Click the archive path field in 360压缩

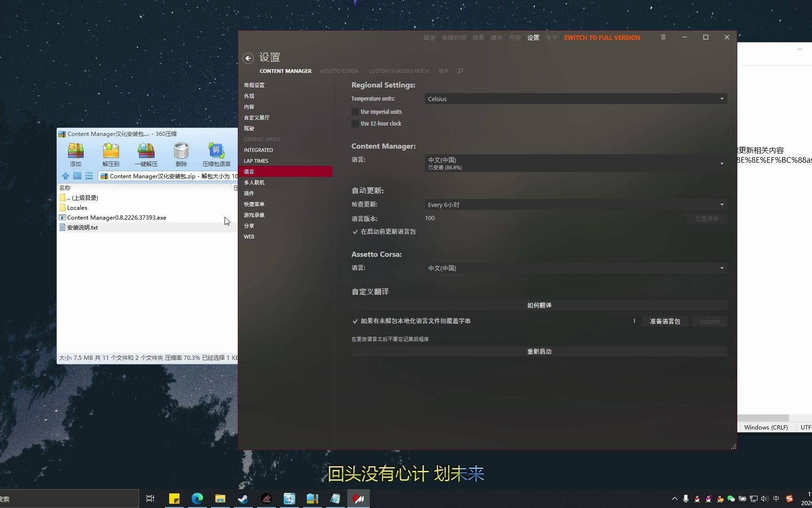click(168, 176)
